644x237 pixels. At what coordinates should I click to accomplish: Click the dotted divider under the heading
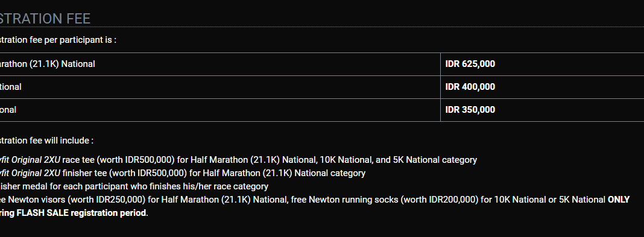point(322,27)
